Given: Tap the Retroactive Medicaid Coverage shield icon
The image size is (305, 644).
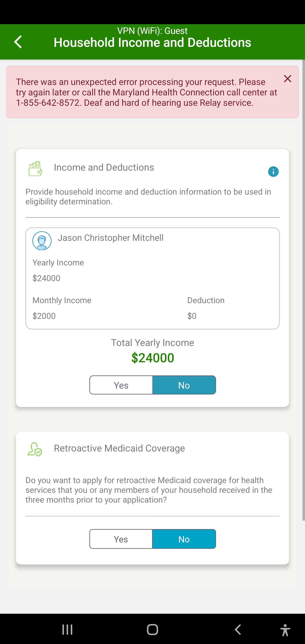Looking at the screenshot, I should 35,449.
